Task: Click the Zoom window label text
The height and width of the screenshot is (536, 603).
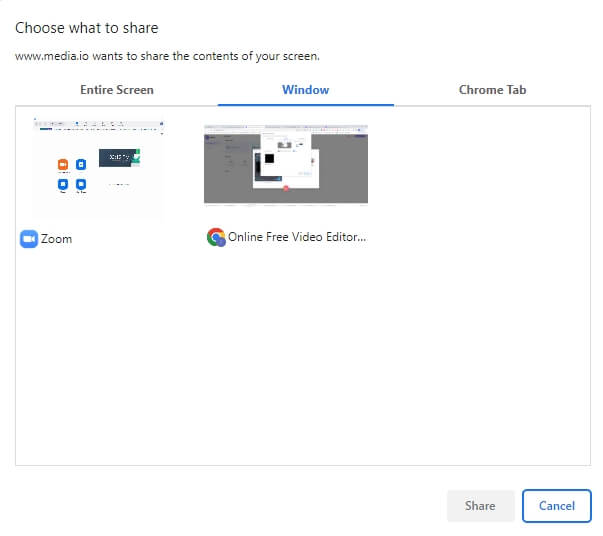Action: (x=56, y=239)
